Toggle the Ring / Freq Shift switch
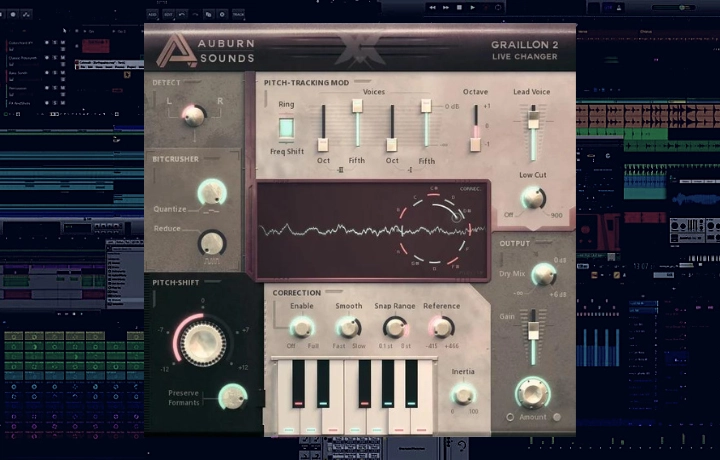The image size is (720, 460). point(287,128)
